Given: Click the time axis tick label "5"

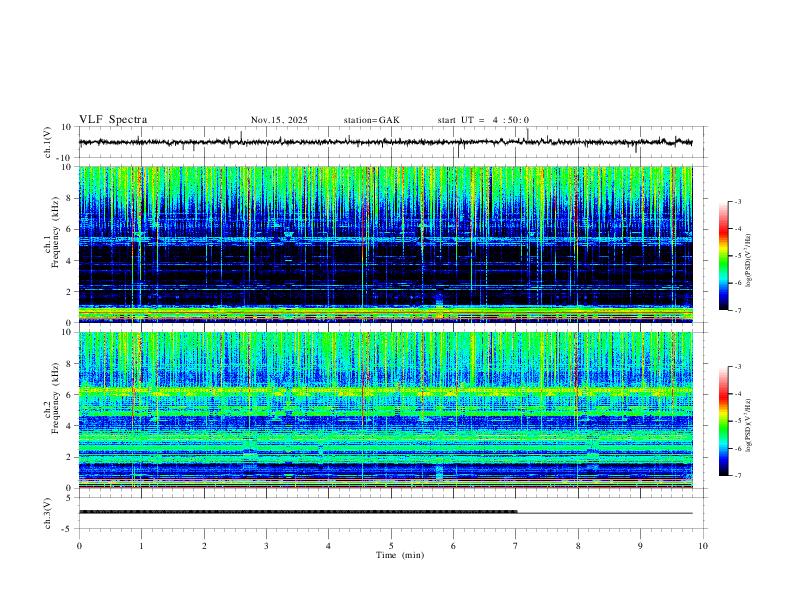Looking at the screenshot, I should point(391,546).
